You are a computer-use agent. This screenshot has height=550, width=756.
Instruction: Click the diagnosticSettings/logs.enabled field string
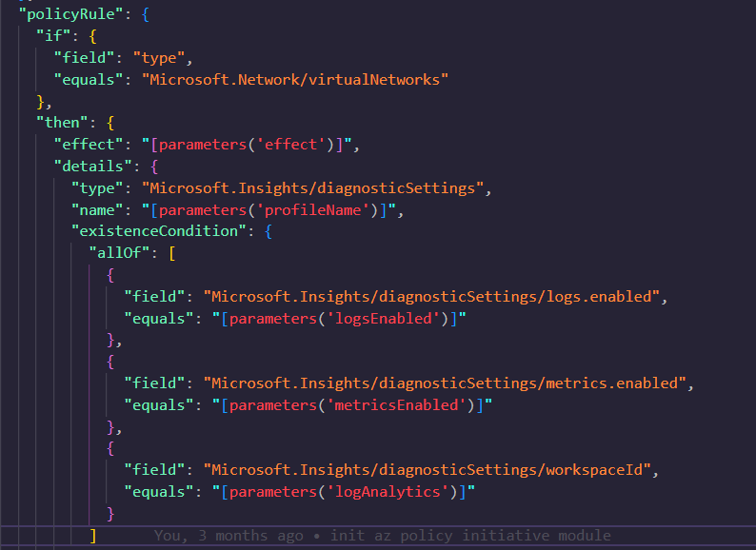tap(431, 296)
